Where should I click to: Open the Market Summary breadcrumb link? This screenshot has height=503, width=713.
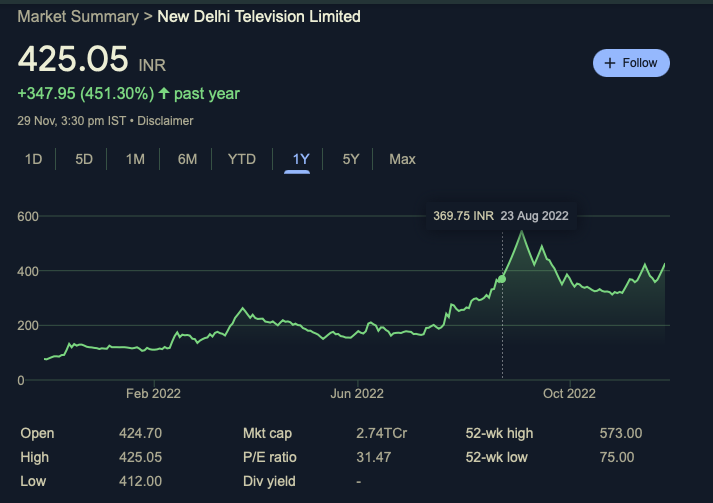[x=78, y=17]
